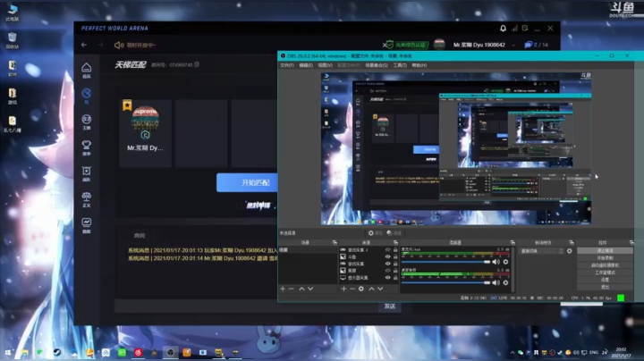Open the 场景集合(S) menu in OBS
Viewport: 644px width, 361px height.
click(377, 65)
